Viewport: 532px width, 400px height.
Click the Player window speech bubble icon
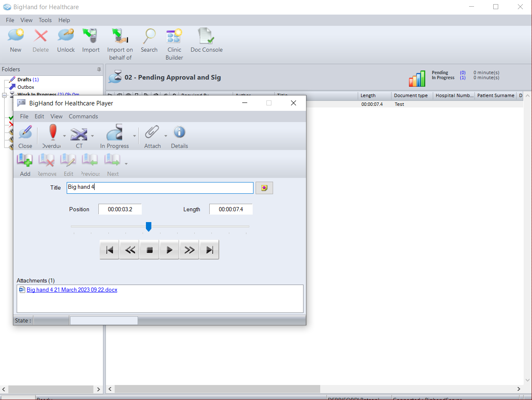21,103
